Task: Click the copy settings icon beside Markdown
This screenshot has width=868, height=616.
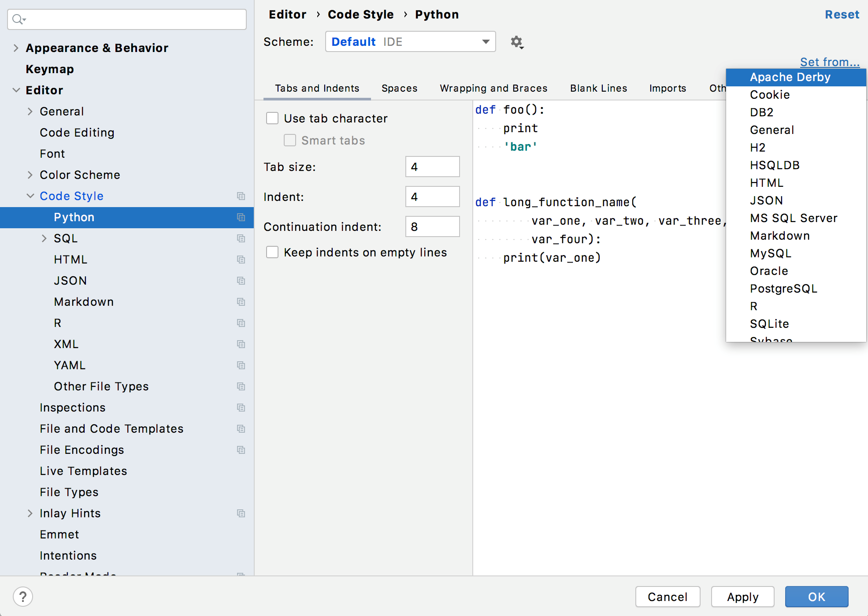Action: [x=241, y=302]
